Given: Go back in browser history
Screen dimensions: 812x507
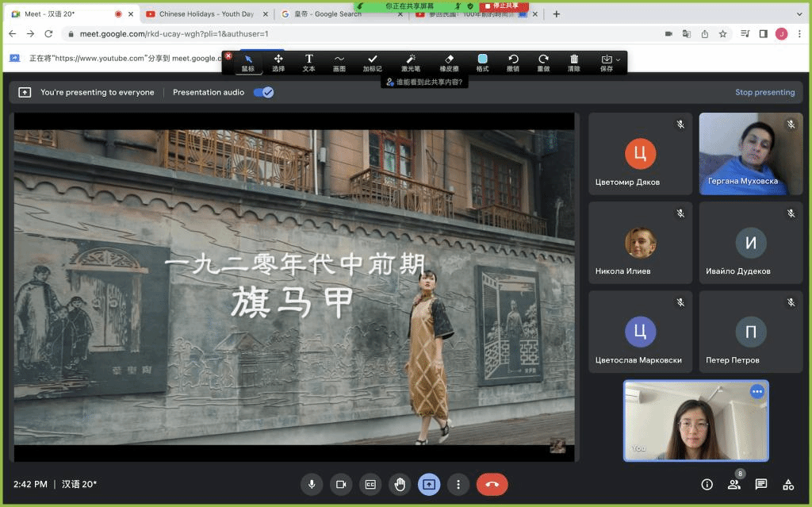Looking at the screenshot, I should 13,33.
